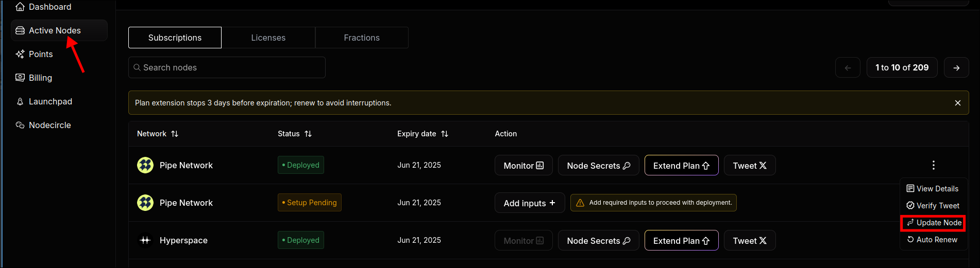Click the Points sparkle icon
The image size is (980, 268).
coord(20,54)
